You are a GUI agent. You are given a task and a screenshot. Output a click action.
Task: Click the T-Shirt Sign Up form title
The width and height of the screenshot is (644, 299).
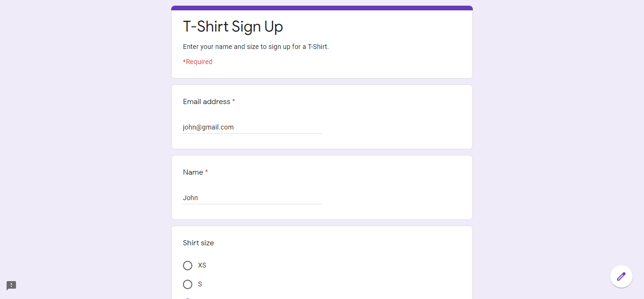click(233, 27)
